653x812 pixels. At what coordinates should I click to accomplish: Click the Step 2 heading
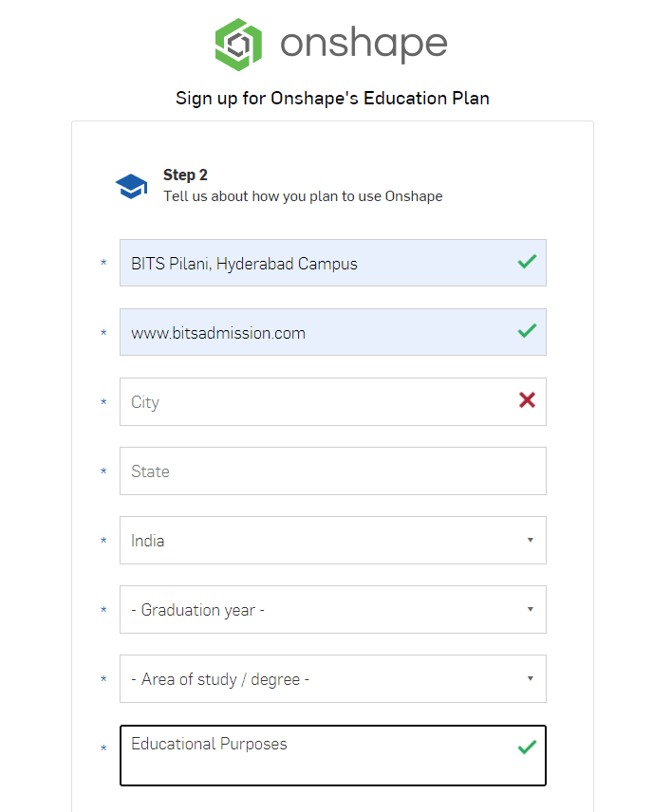point(185,175)
